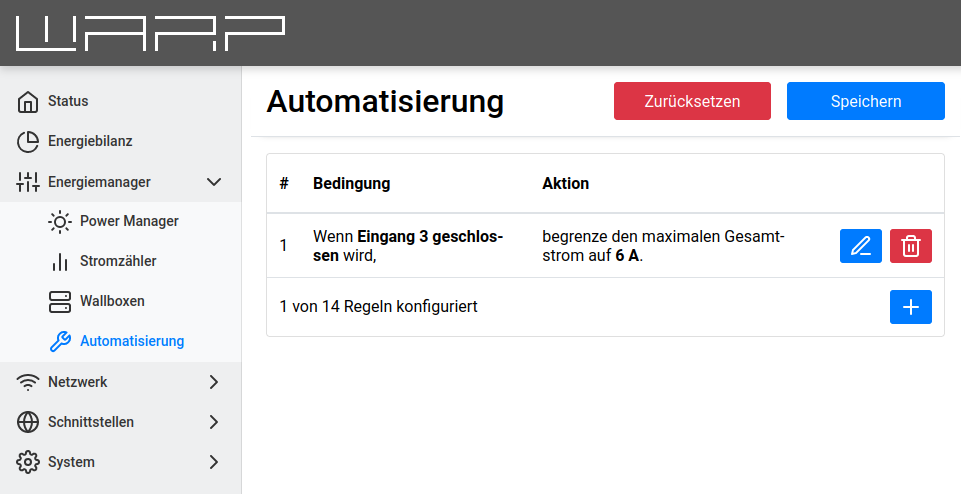Click the Wallboxen server icon

click(60, 301)
